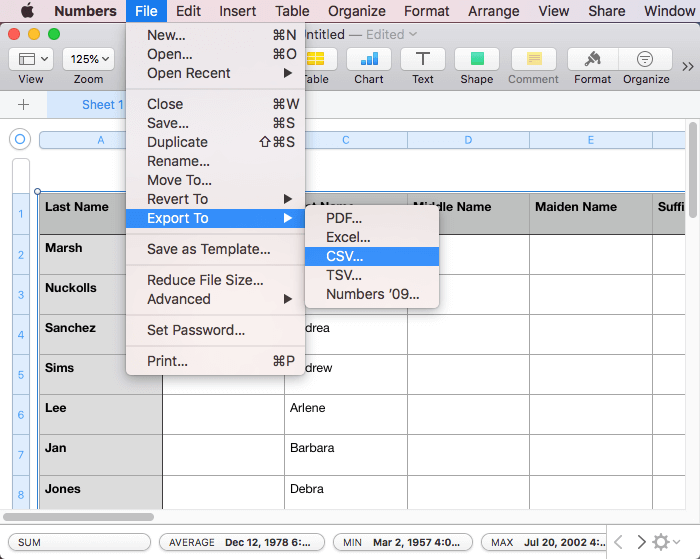
Task: Select Rename… in the File menu
Action: 216,161
